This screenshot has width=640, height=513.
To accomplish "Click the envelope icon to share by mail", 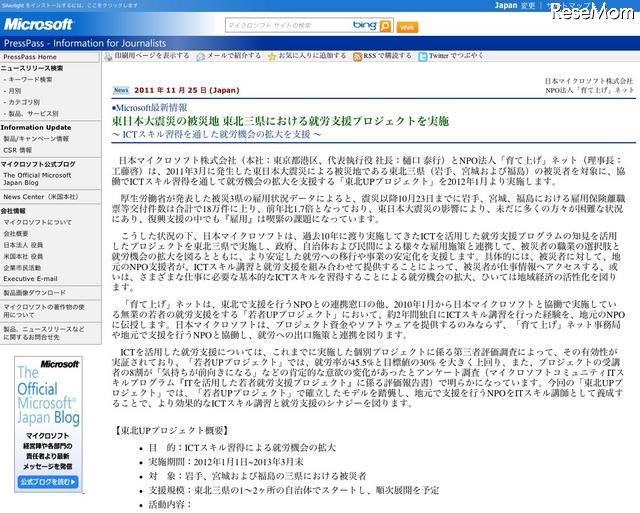I will [201, 57].
